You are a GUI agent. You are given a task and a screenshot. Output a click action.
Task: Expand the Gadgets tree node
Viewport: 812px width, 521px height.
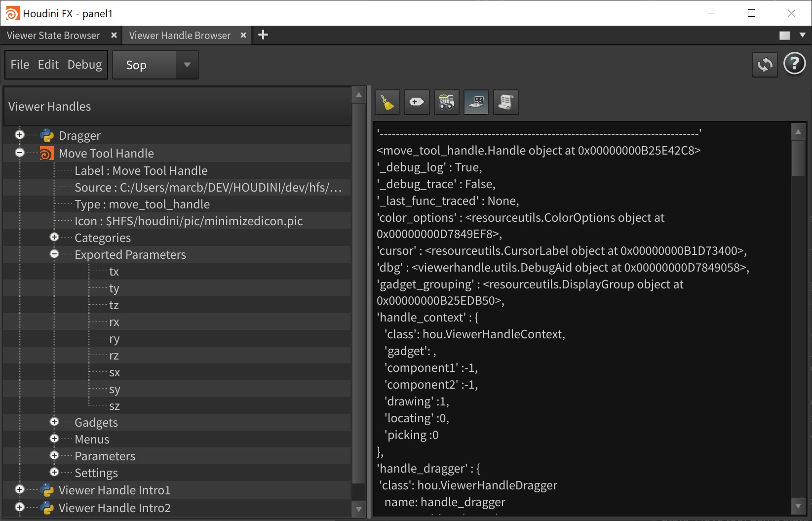pyautogui.click(x=54, y=422)
